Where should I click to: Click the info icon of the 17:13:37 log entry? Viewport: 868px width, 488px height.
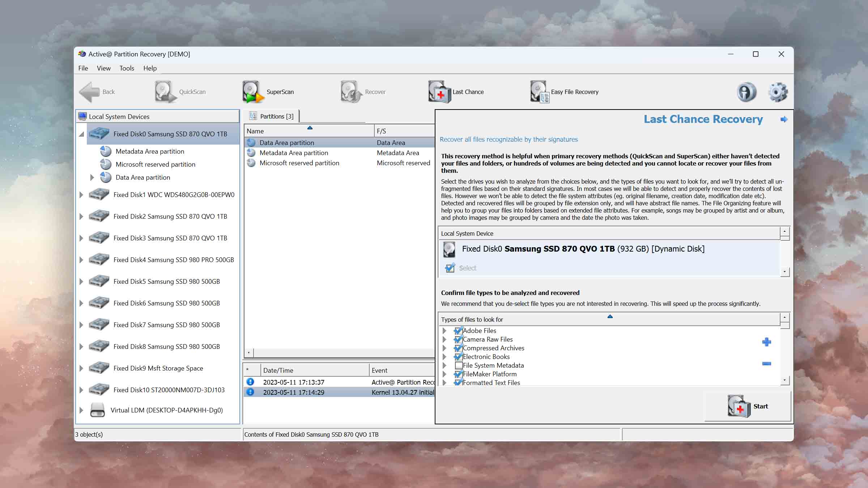pos(250,382)
